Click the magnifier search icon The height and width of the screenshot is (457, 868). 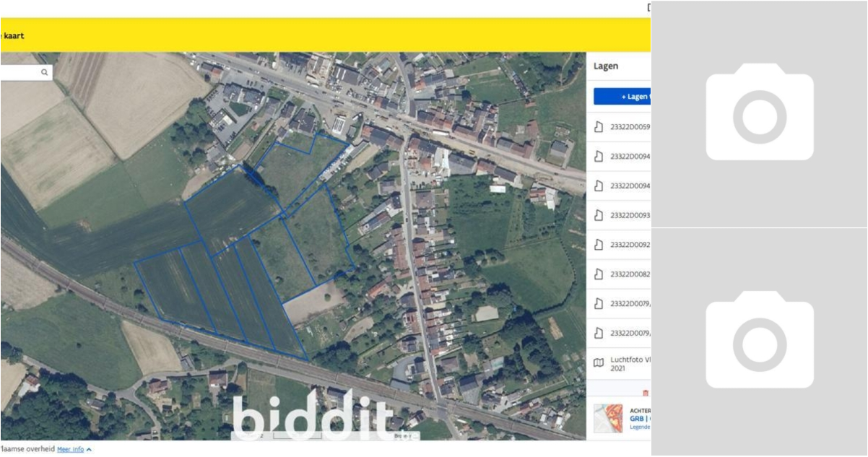[x=44, y=72]
